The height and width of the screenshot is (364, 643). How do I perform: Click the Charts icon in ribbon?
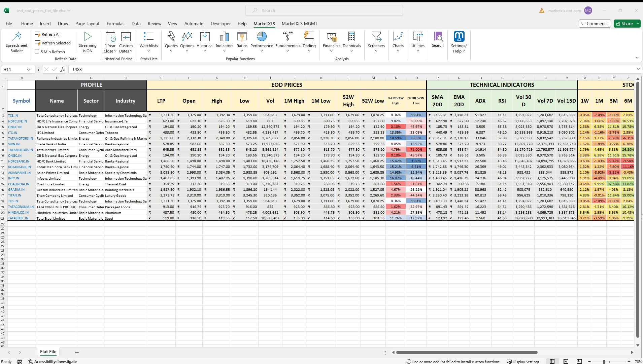[x=398, y=37]
